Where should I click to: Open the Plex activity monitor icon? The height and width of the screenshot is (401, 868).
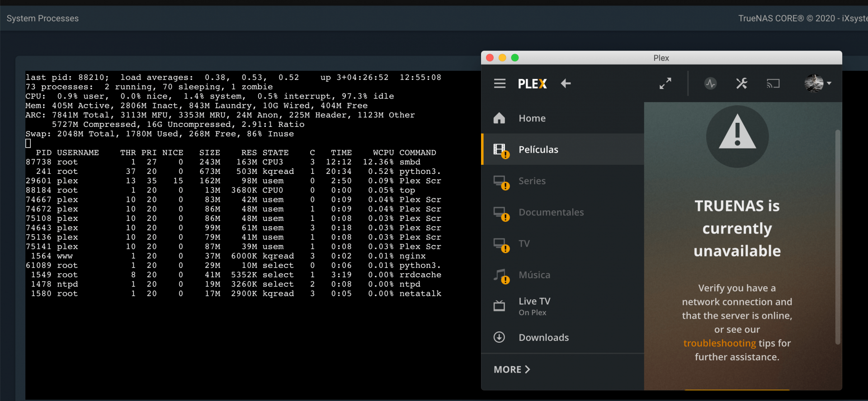pos(710,84)
